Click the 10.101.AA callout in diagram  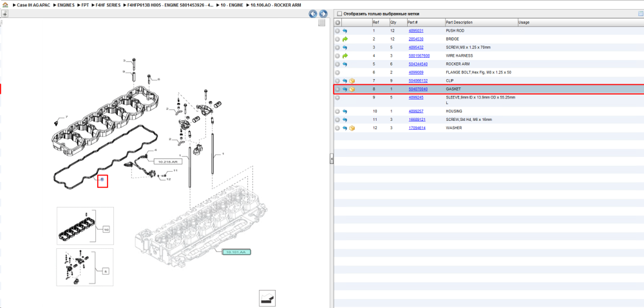[x=236, y=252]
